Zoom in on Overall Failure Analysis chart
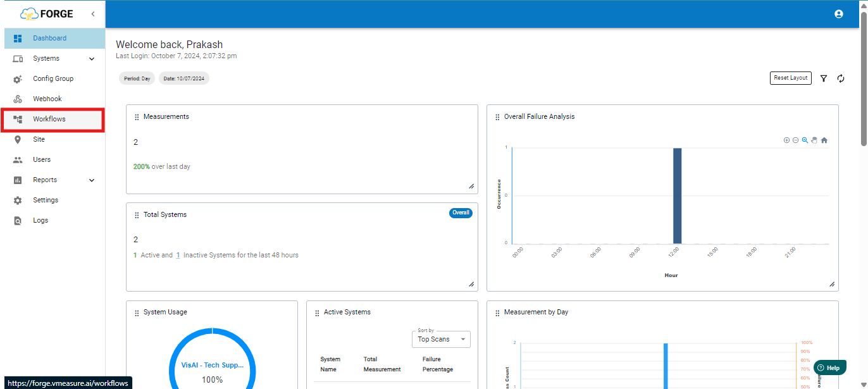This screenshot has height=389, width=868. pos(786,140)
